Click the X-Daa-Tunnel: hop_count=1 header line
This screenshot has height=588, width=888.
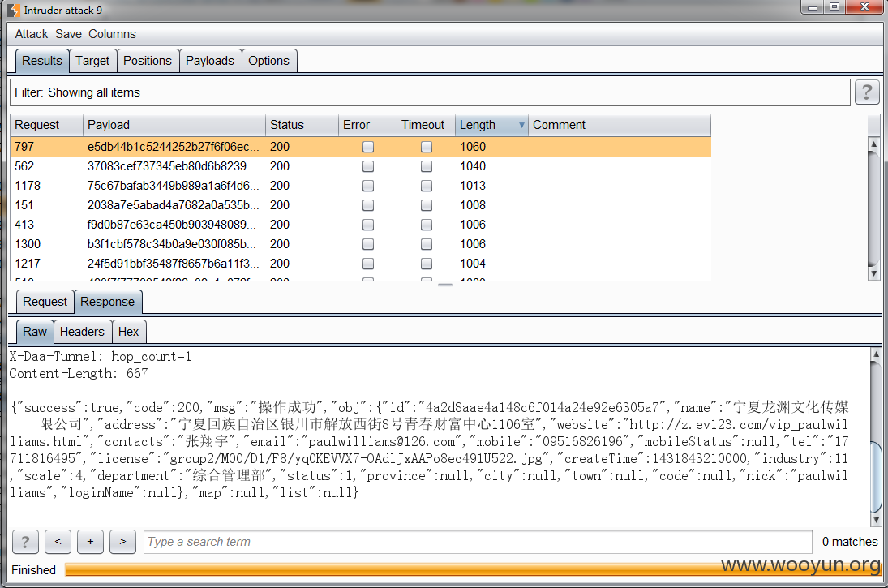click(101, 357)
